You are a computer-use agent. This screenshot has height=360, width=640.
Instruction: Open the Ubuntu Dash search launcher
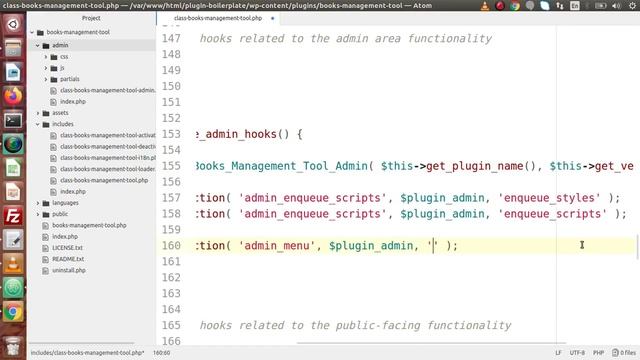[x=13, y=24]
